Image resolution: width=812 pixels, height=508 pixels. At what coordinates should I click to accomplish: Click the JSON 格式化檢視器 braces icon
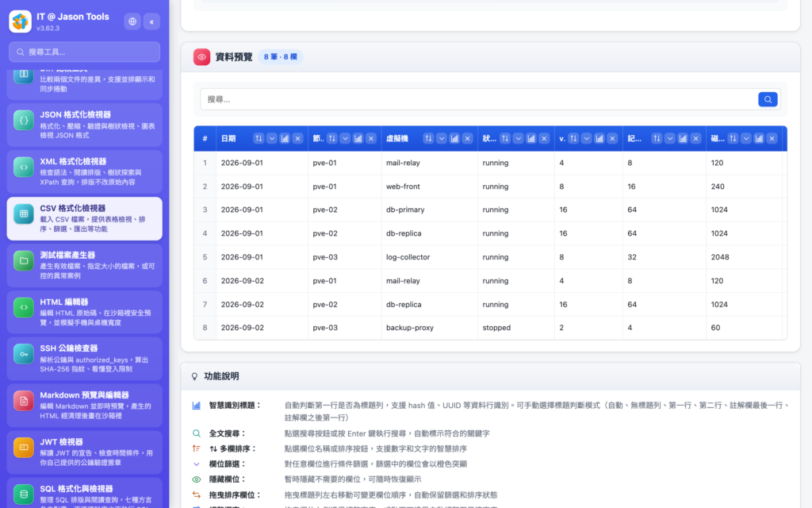[x=24, y=121]
